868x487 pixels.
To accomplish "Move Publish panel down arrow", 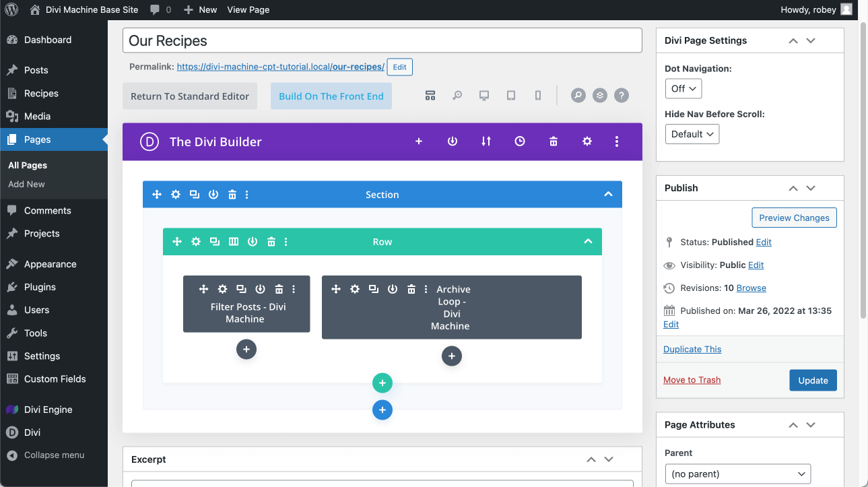I will click(811, 188).
